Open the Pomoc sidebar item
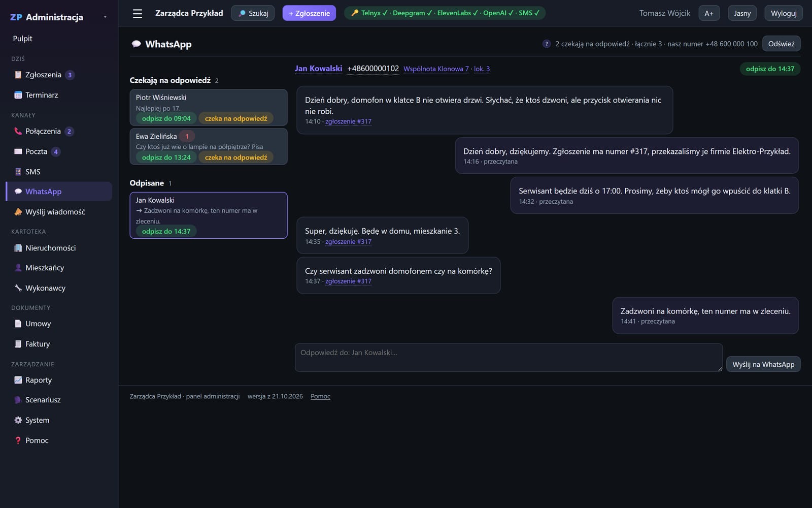This screenshot has width=812, height=508. pos(59,440)
